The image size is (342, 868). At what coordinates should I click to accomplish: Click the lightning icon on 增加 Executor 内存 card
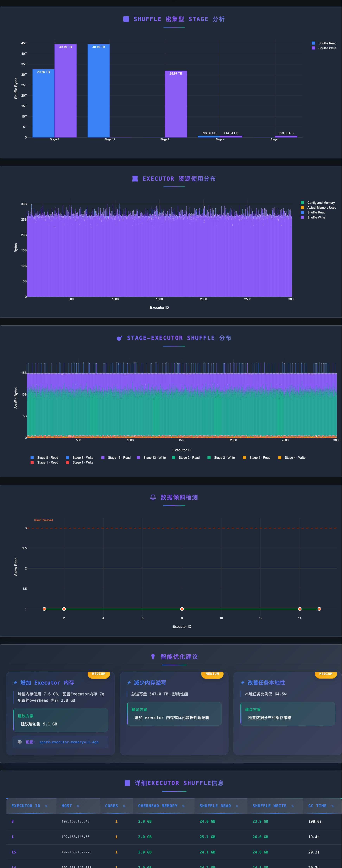(x=16, y=683)
